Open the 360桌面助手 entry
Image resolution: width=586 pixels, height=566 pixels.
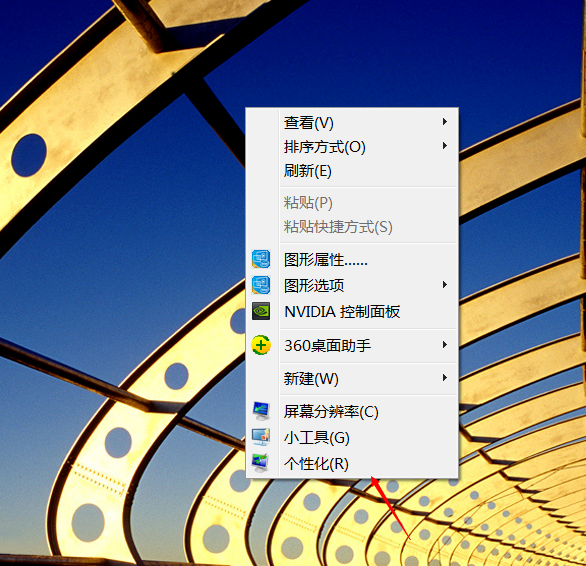(x=351, y=345)
